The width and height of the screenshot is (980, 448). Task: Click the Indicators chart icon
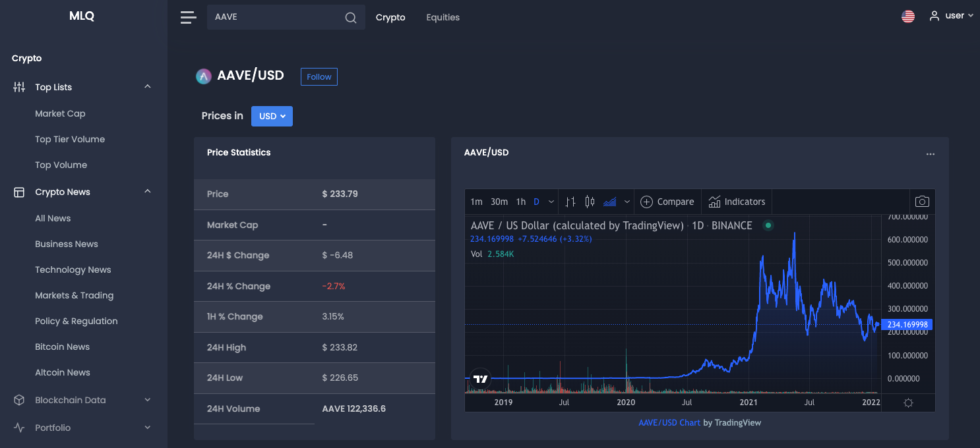pos(714,202)
